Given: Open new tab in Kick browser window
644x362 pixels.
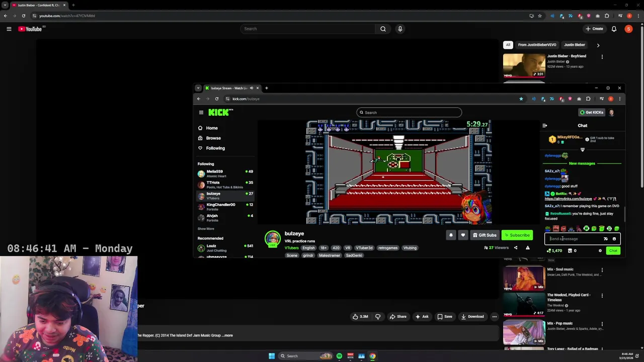Looking at the screenshot, I should pos(266,88).
